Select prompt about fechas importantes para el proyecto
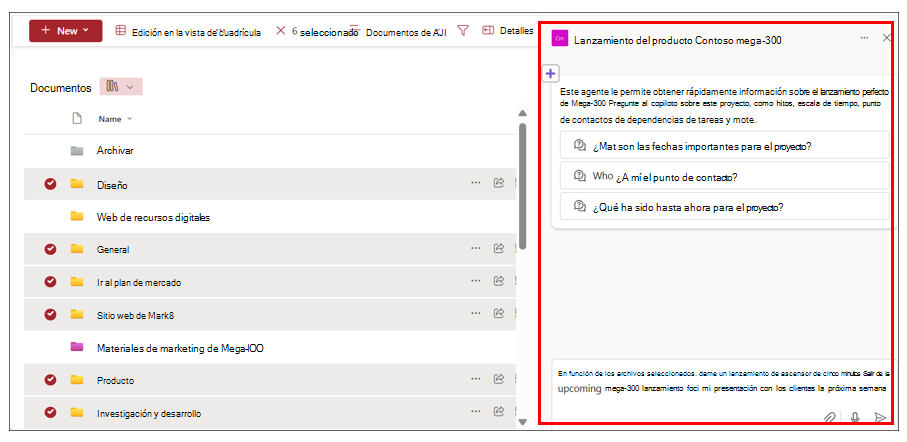The height and width of the screenshot is (442, 907). coord(724,145)
